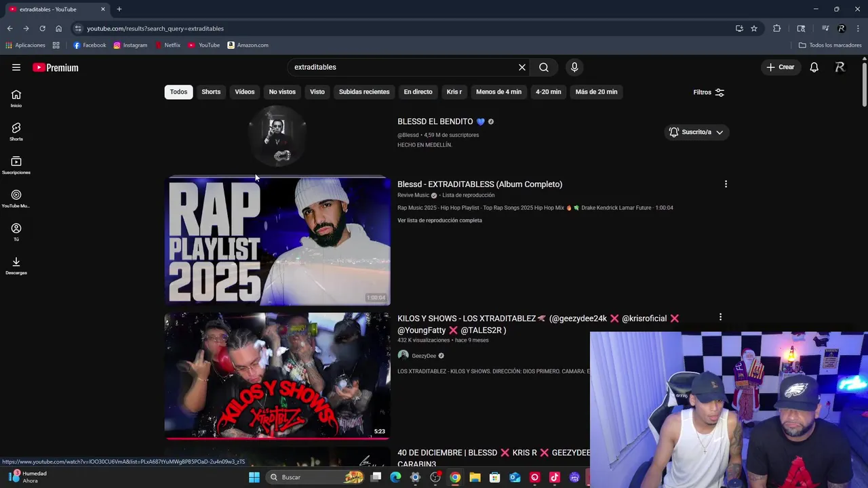Open Microsoft Edge from the taskbar

395,477
